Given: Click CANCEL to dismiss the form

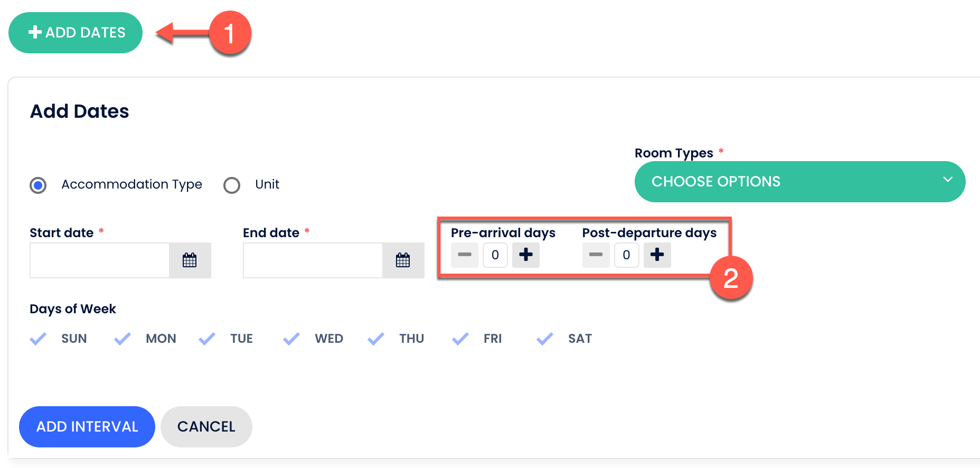Looking at the screenshot, I should (x=206, y=426).
